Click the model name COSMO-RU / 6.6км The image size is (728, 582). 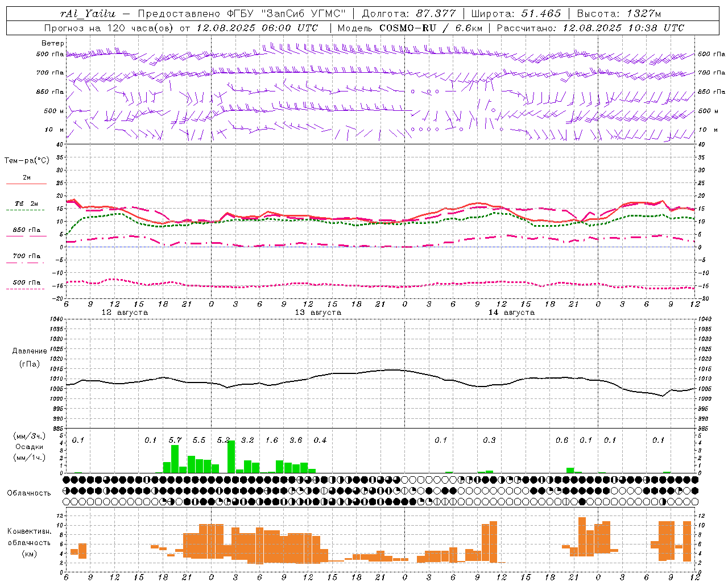[x=431, y=28]
